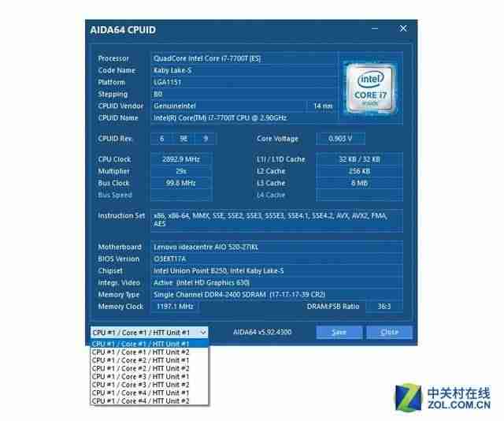
Task: Click the BIOS Version value O3EKT17A
Action: click(169, 259)
